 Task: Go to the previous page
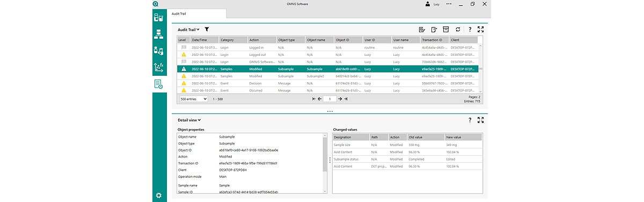tap(320, 99)
